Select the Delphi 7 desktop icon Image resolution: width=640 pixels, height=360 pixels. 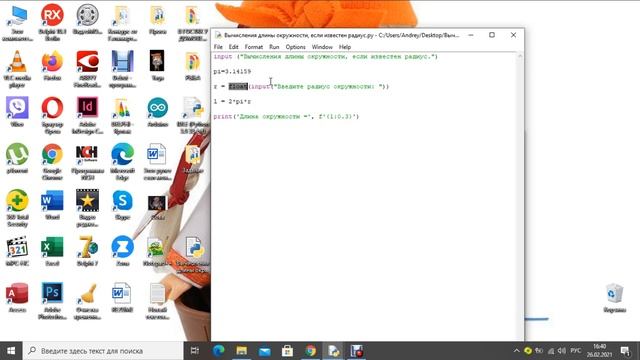[87, 251]
